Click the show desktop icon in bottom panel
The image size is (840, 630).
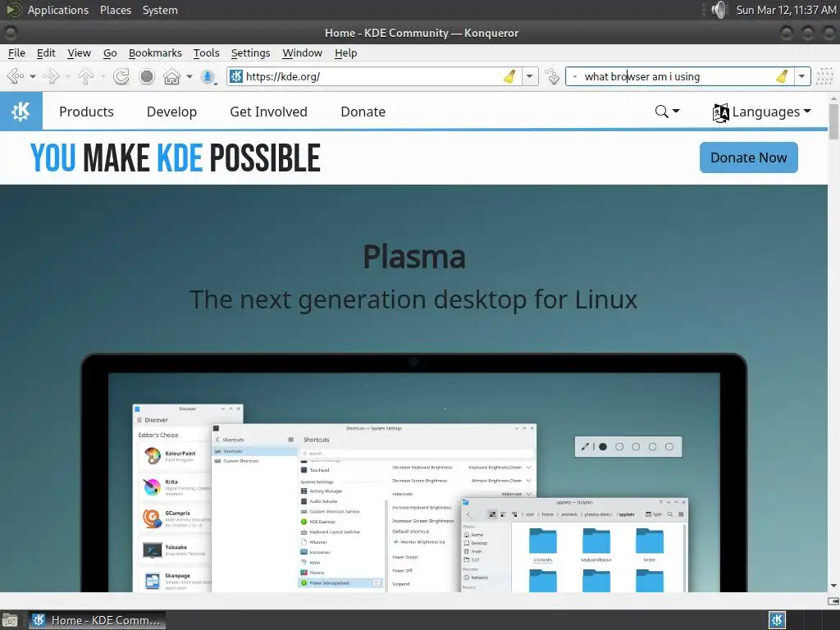tap(10, 620)
